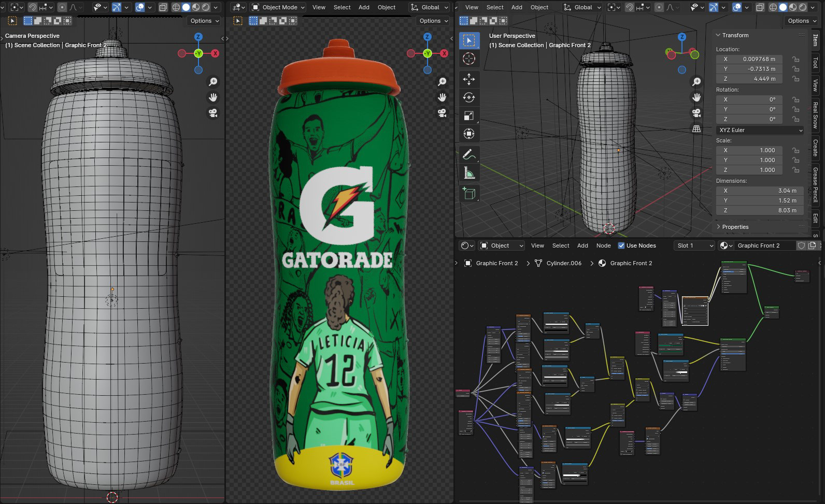Switch perspective/orthographic grid icon in User Perspective
The image size is (825, 504).
697,128
